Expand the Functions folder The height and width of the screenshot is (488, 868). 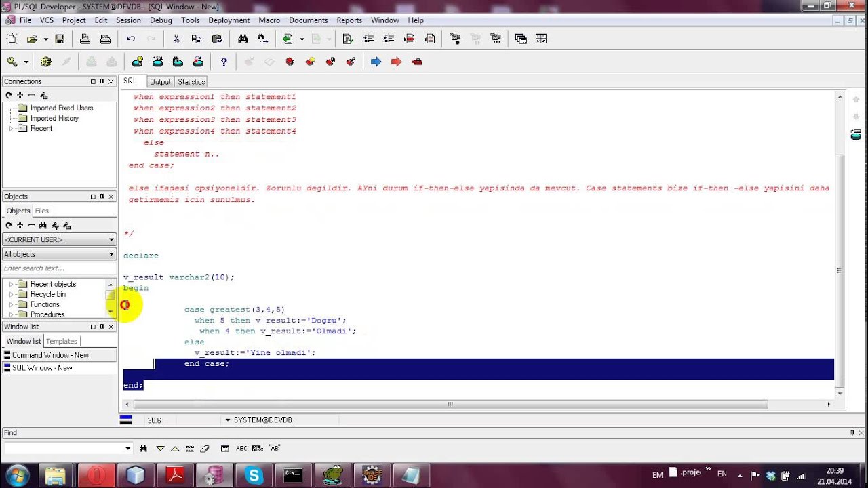pyautogui.click(x=11, y=305)
